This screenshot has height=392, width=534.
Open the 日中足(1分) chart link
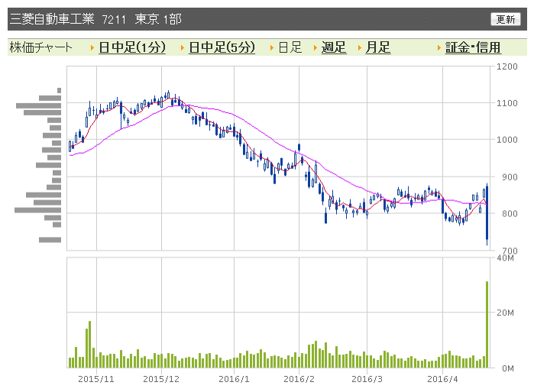pyautogui.click(x=132, y=47)
